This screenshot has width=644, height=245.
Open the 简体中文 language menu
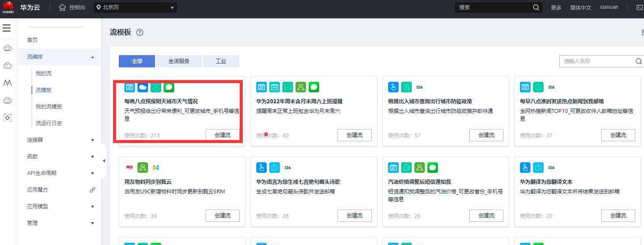click(x=581, y=7)
